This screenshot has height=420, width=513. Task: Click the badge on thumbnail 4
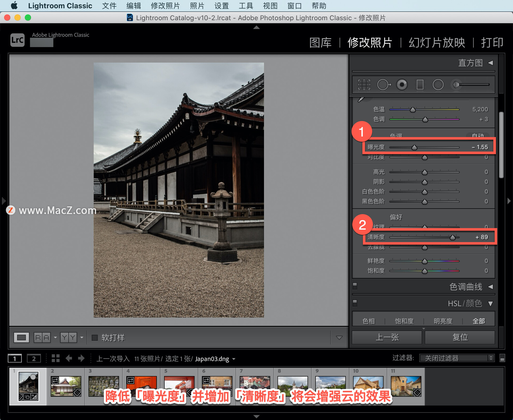point(130,380)
